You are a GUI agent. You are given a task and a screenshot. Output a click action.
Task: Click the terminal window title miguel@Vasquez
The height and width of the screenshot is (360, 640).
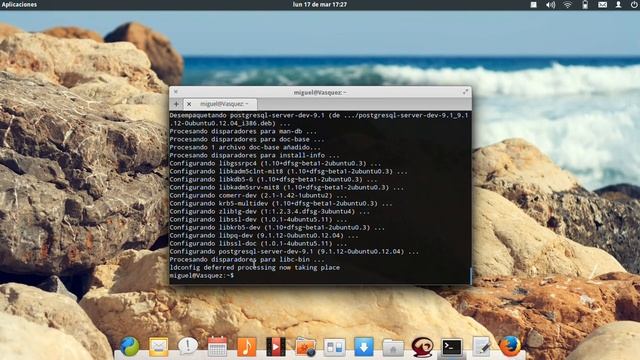click(320, 93)
